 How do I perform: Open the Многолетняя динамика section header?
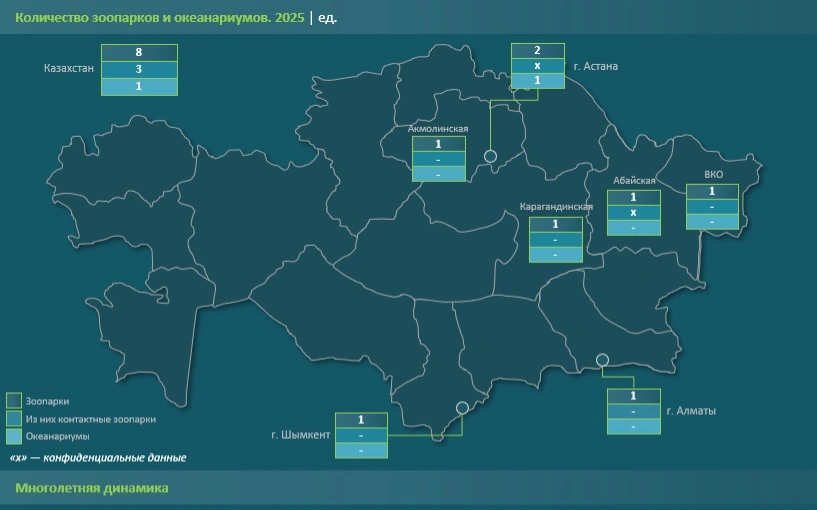click(x=92, y=488)
